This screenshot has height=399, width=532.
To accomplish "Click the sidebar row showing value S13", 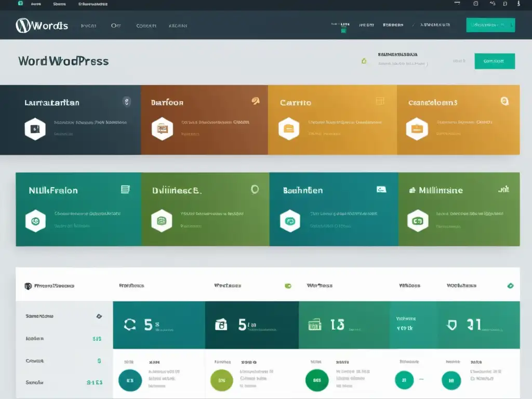I will click(63, 339).
